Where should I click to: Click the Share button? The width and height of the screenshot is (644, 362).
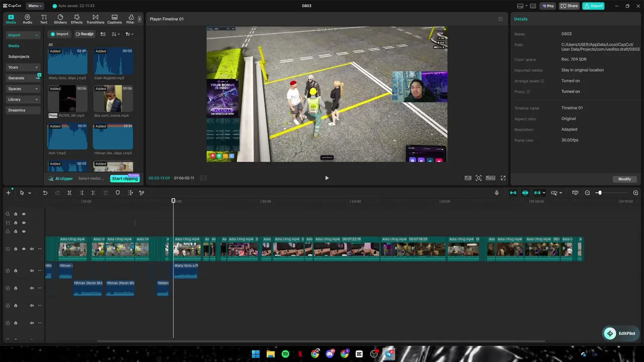coord(569,6)
